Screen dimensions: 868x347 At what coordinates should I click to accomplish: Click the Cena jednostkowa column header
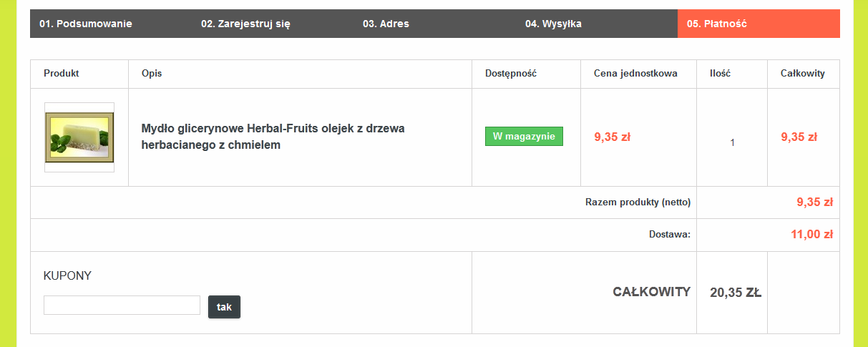point(635,74)
